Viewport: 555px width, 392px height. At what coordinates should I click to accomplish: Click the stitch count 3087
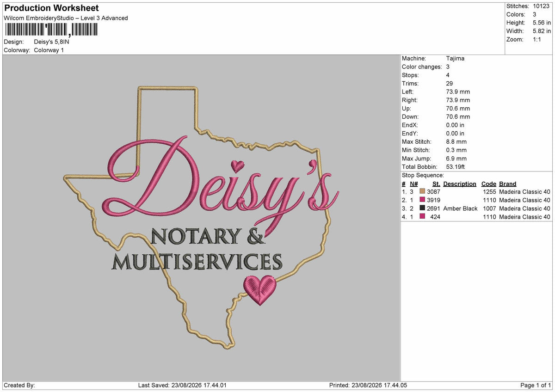point(433,191)
